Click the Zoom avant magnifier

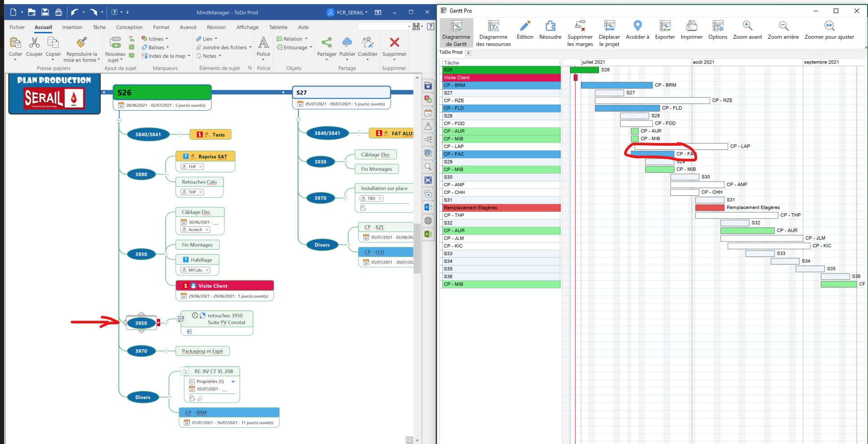(747, 26)
